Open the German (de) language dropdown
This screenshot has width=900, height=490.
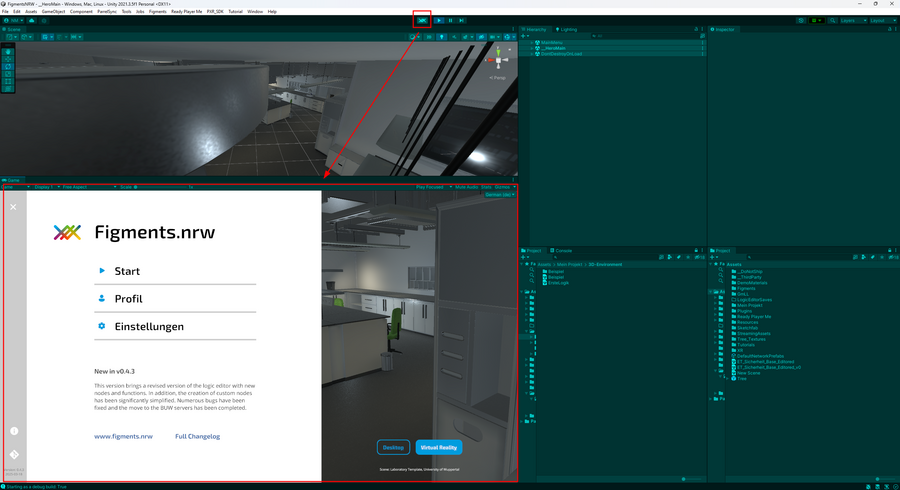pos(499,195)
